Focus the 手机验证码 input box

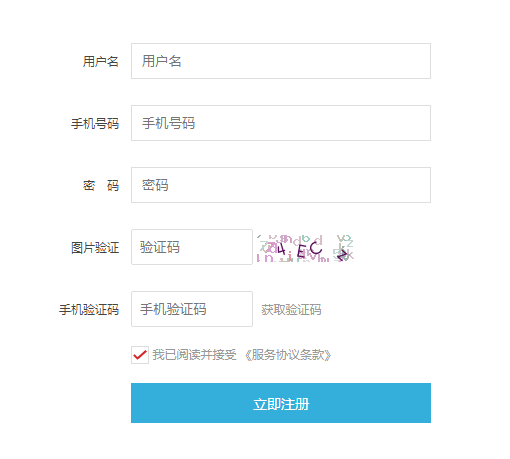pyautogui.click(x=192, y=309)
